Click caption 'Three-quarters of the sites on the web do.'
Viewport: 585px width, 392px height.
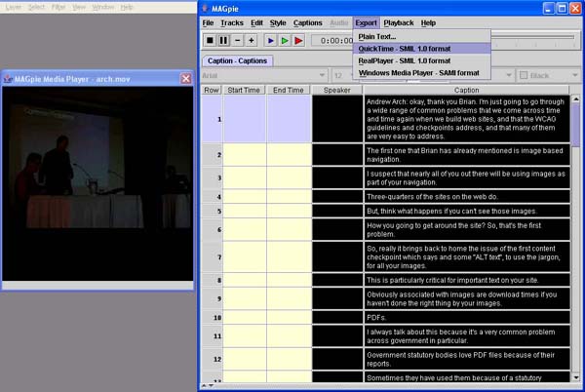466,197
